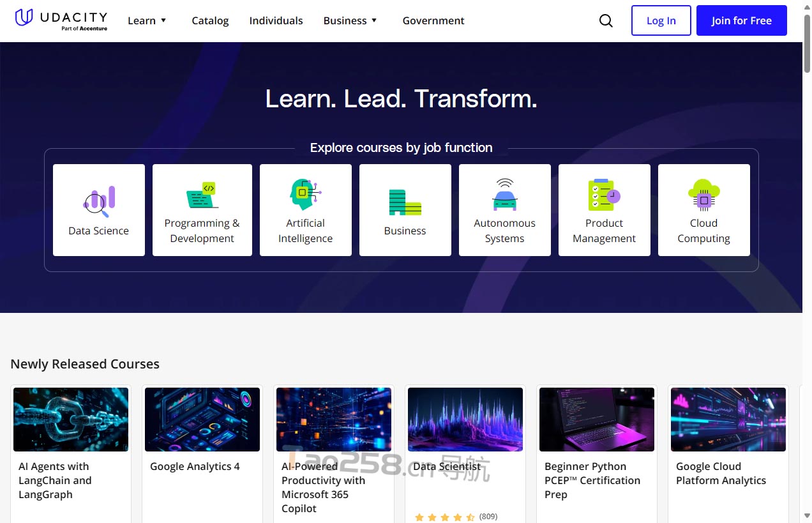Click the Product Management clipboard icon
The image size is (812, 523).
point(604,194)
